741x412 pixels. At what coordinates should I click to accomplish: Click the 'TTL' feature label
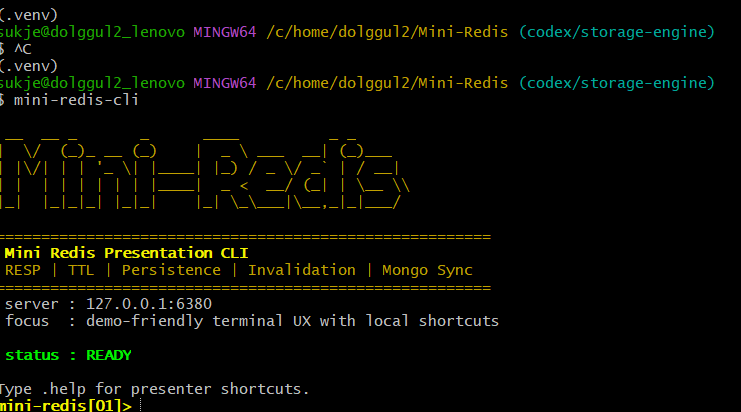point(81,270)
